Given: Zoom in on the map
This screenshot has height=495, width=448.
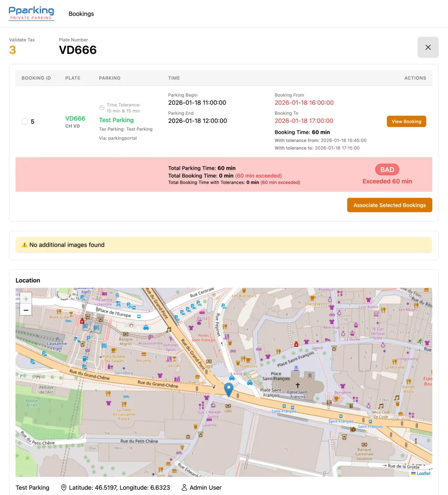Looking at the screenshot, I should point(26,299).
